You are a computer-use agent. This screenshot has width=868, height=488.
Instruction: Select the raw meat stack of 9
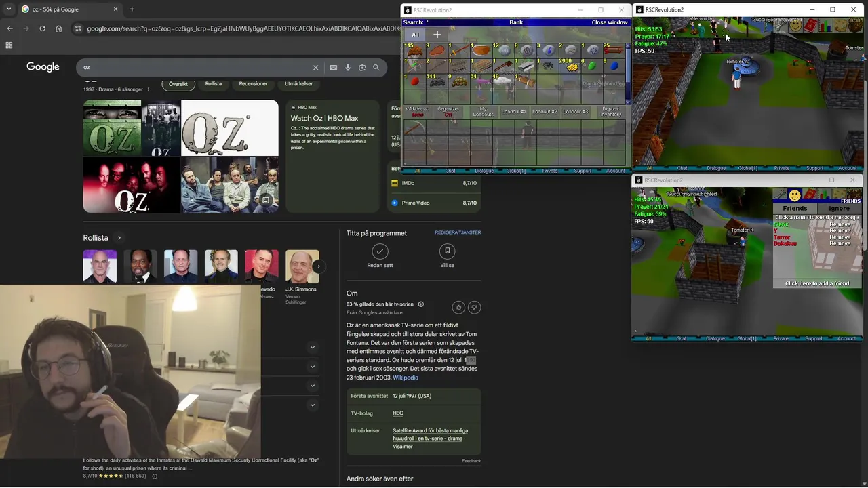[x=436, y=51]
